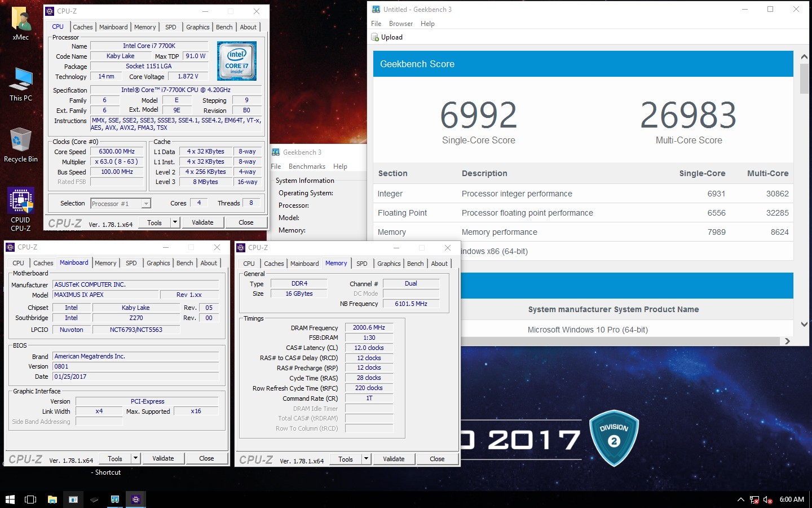Screen dimensions: 812x508
Task: Open File Explorer from the taskbar
Action: 52,500
